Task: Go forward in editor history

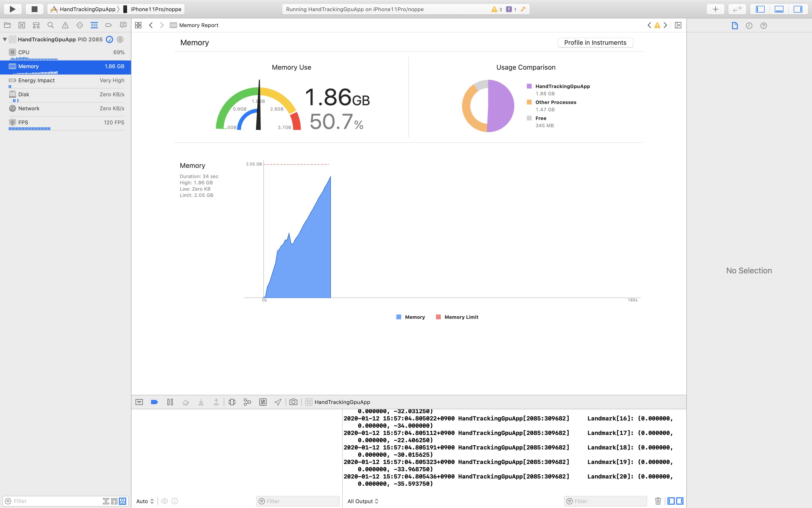Action: point(162,25)
